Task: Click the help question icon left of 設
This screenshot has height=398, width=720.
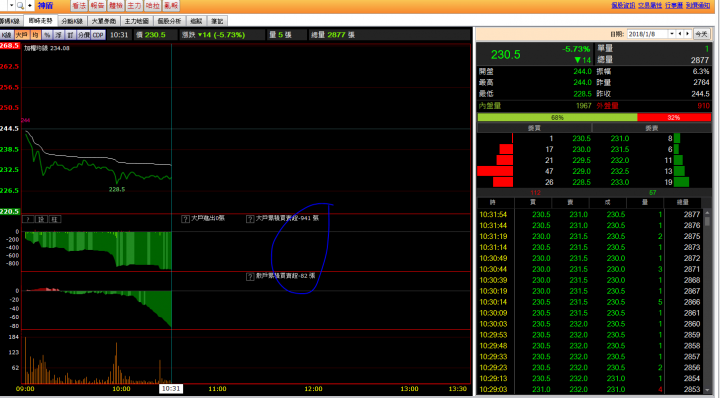Action: click(x=28, y=219)
